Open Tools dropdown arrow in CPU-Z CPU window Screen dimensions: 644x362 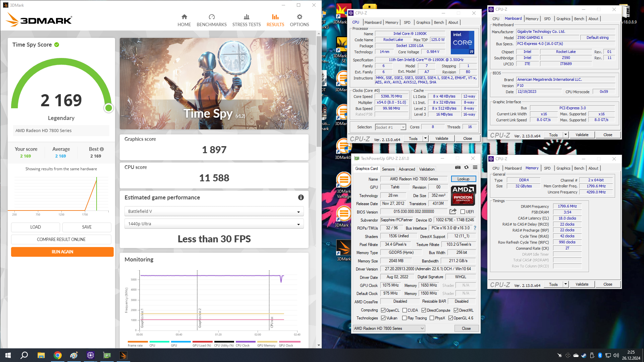pyautogui.click(x=425, y=138)
